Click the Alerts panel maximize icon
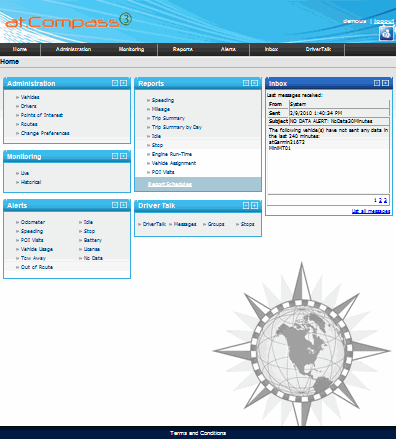 [123, 205]
